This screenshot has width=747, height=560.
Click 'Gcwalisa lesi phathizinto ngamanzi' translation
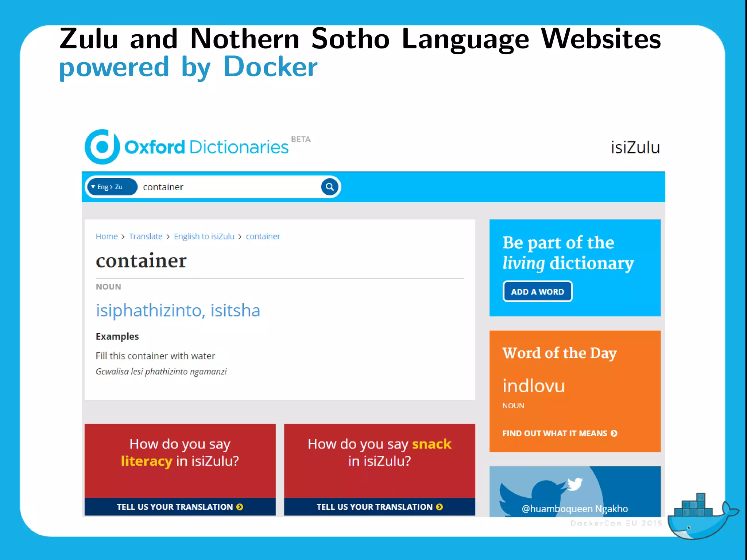click(x=161, y=372)
